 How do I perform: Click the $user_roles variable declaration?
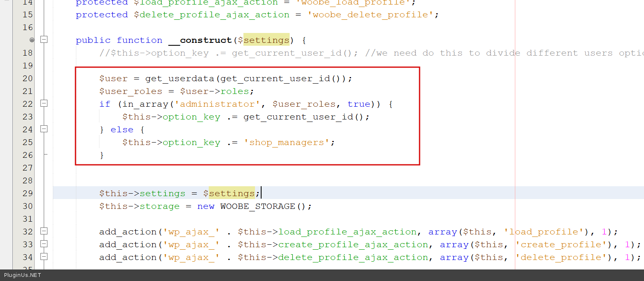click(x=131, y=91)
